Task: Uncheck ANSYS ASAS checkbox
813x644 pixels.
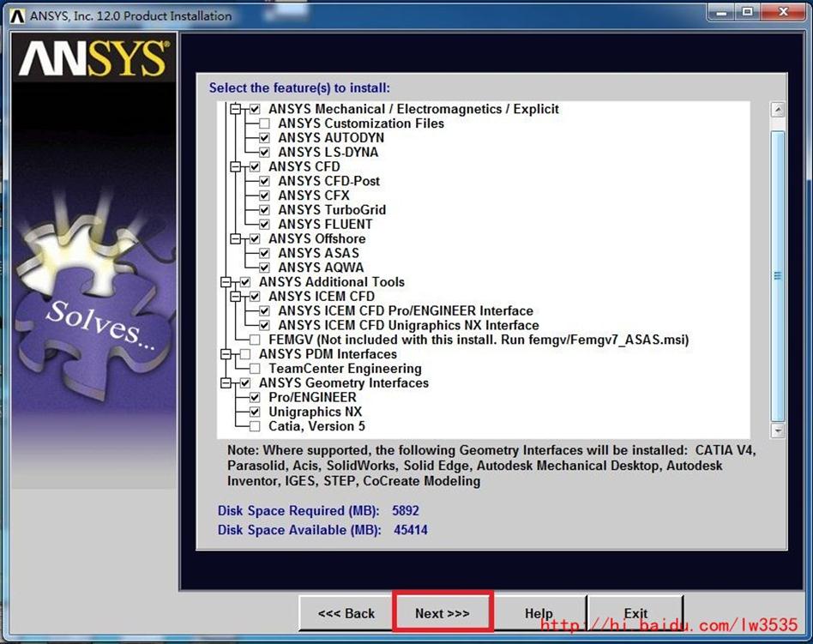Action: [x=264, y=253]
